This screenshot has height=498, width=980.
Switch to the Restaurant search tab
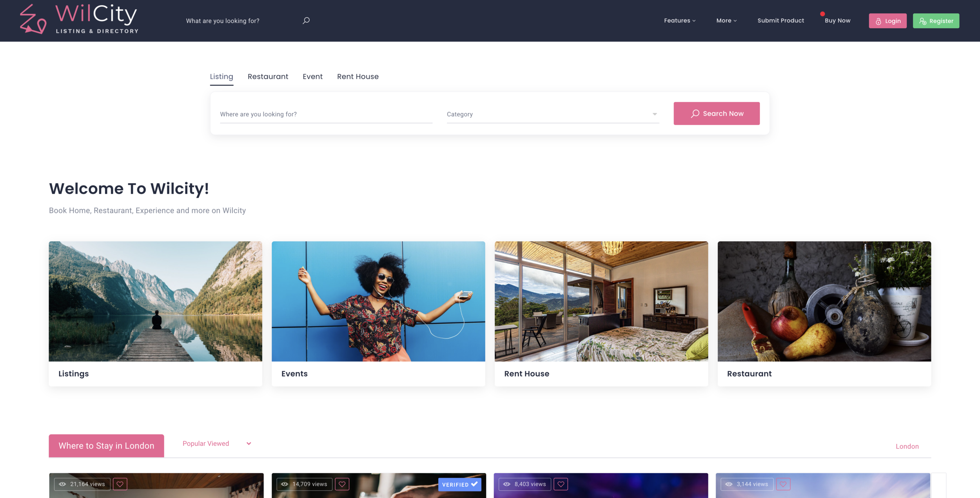click(x=268, y=76)
